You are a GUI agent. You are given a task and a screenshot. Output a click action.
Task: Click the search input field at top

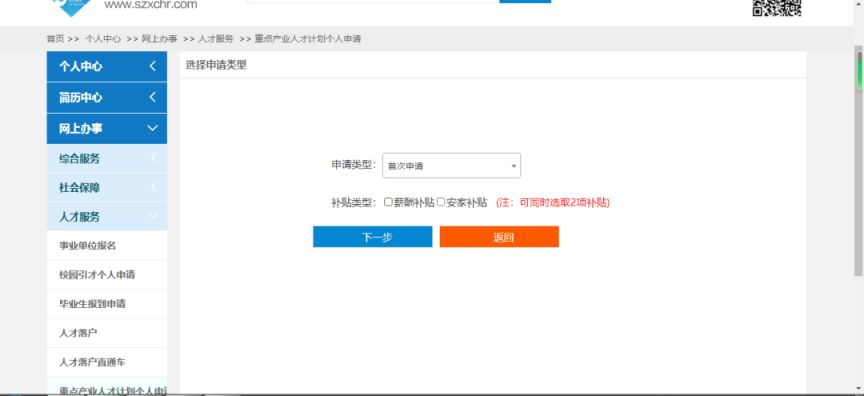point(373,2)
